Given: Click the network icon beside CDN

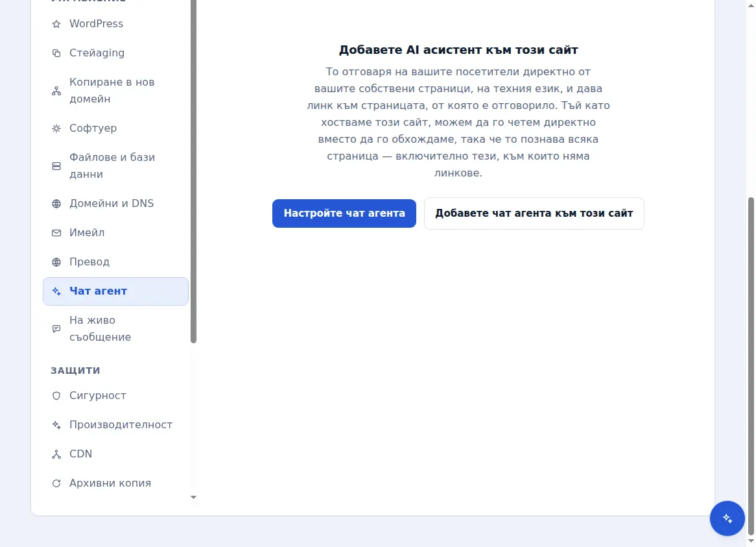Looking at the screenshot, I should pos(56,454).
